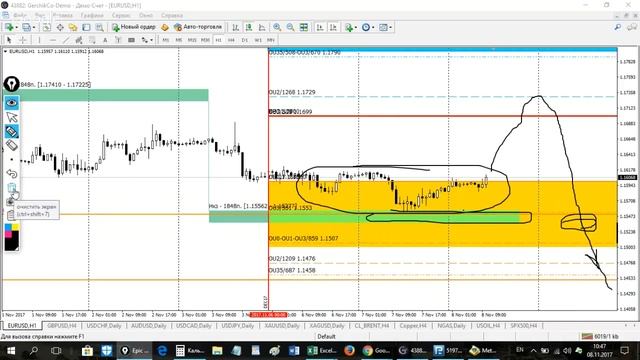Click the Default profile in status bar
This screenshot has width=640, height=360.
[x=327, y=336]
